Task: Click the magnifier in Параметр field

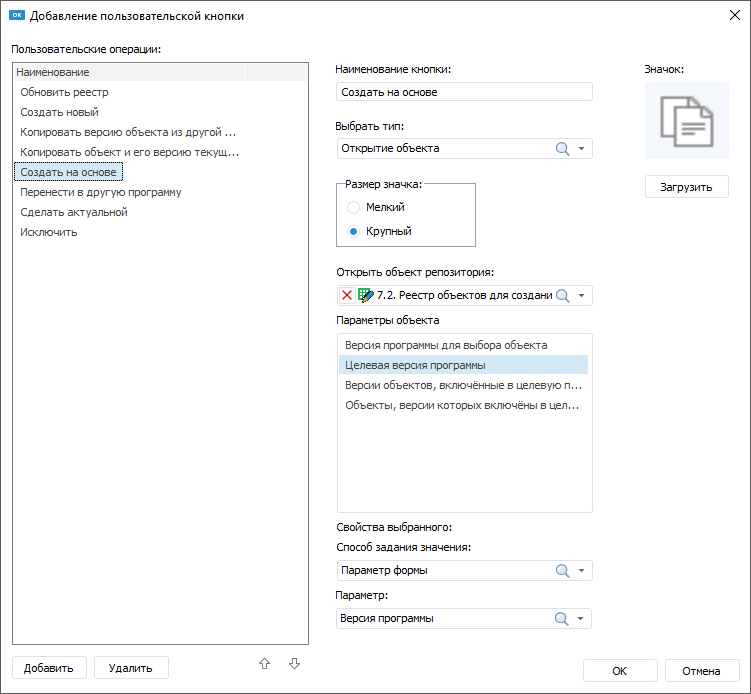Action: pos(562,619)
